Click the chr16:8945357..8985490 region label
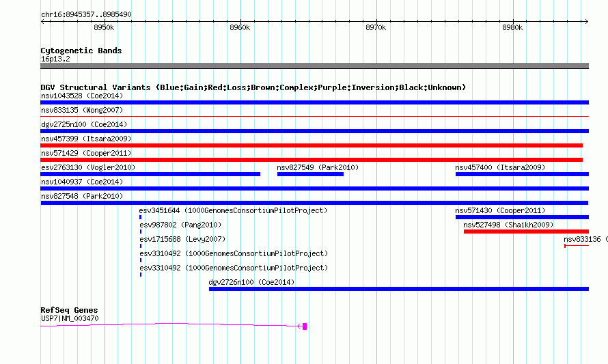 86,15
